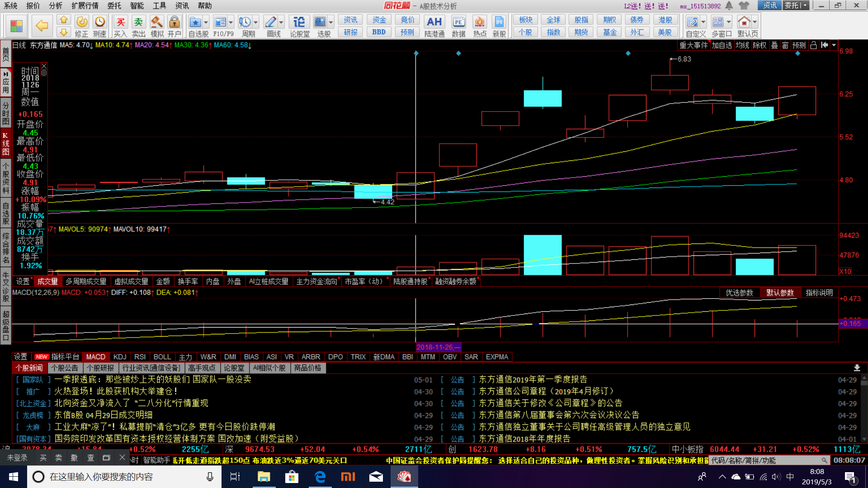The width and height of the screenshot is (868, 488).
Task: Select the 个股公告 tab
Action: click(x=65, y=368)
